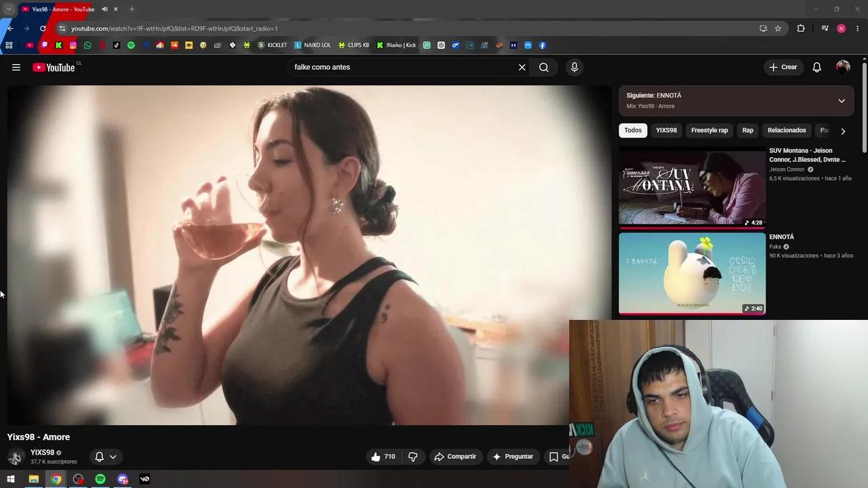Clear the search box with the X icon
The width and height of the screenshot is (868, 488).
point(522,67)
